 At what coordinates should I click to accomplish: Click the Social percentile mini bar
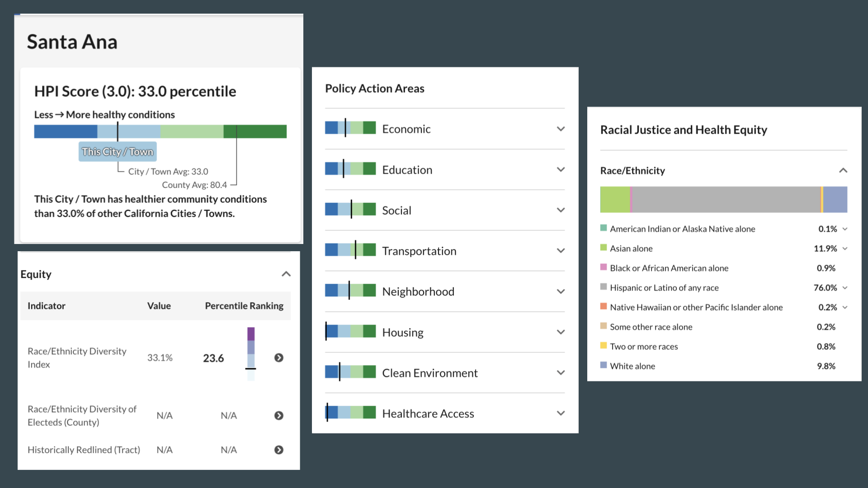point(350,209)
